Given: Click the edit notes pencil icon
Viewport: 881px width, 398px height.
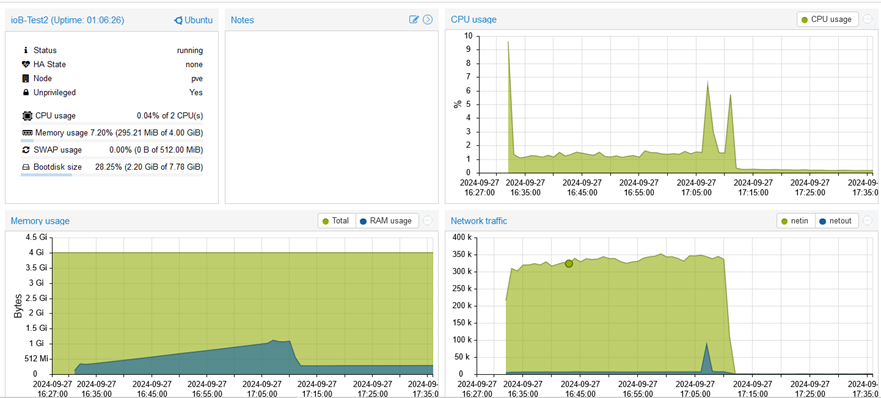Looking at the screenshot, I should pyautogui.click(x=414, y=20).
